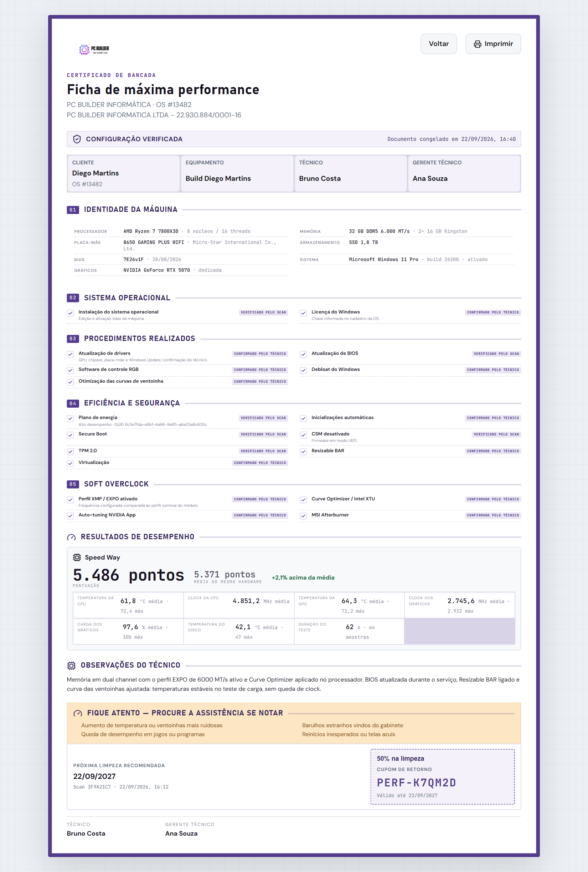Toggle the Atualização de BIOS checkbox

303,355
